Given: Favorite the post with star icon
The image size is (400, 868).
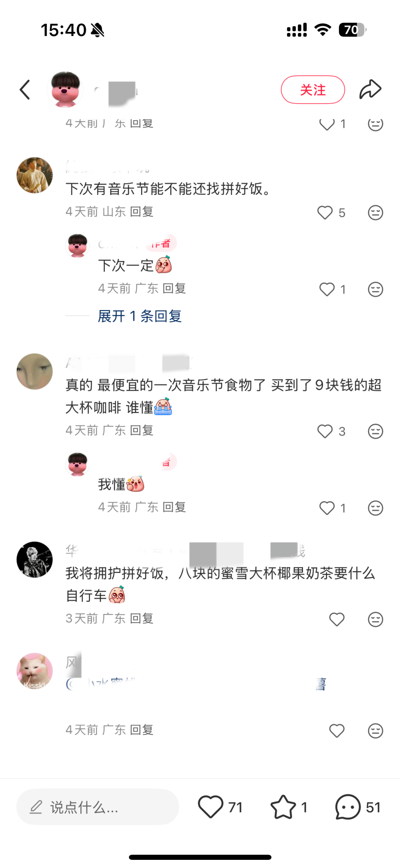Looking at the screenshot, I should pyautogui.click(x=283, y=807).
